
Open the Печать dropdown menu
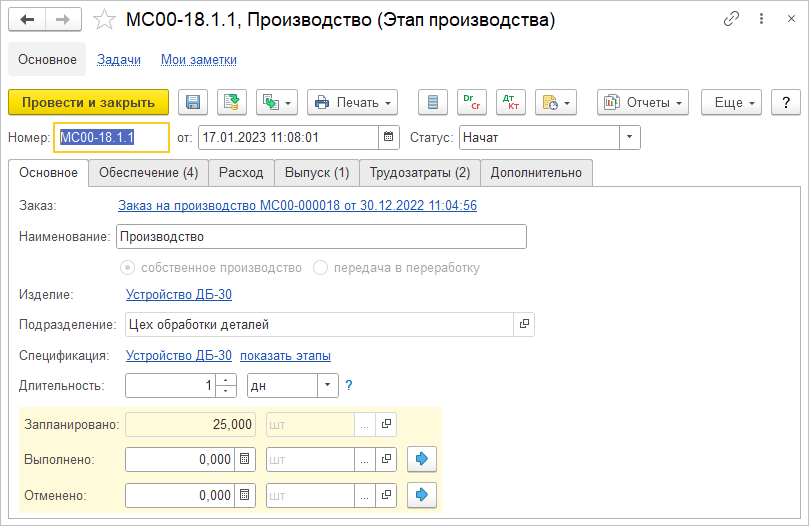pos(352,102)
